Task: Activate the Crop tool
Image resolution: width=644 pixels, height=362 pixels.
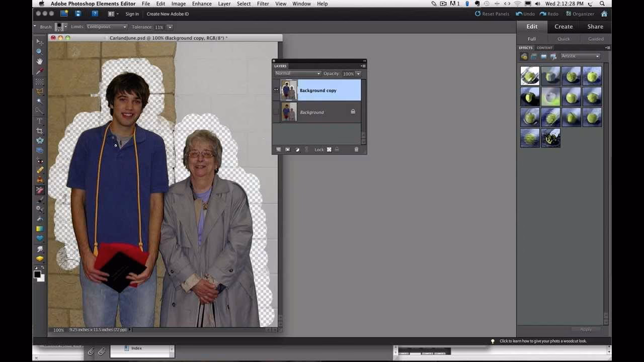Action: [x=39, y=131]
